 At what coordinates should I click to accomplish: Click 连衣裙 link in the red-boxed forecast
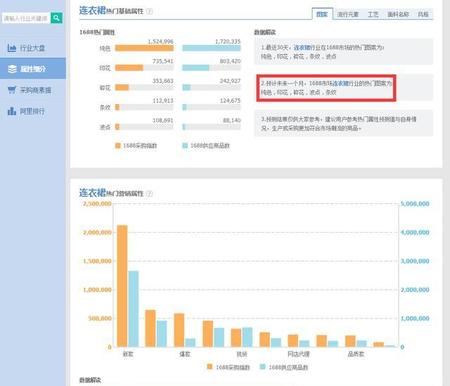click(x=340, y=83)
